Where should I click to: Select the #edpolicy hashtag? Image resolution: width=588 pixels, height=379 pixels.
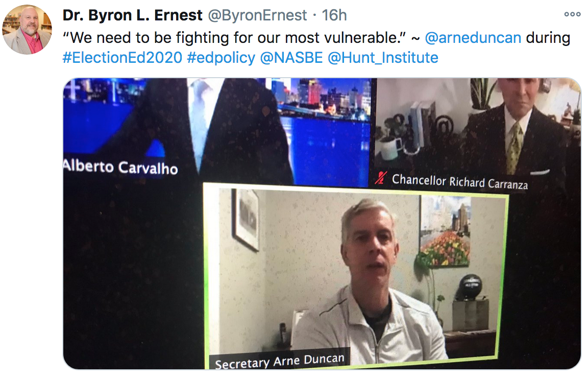point(221,58)
